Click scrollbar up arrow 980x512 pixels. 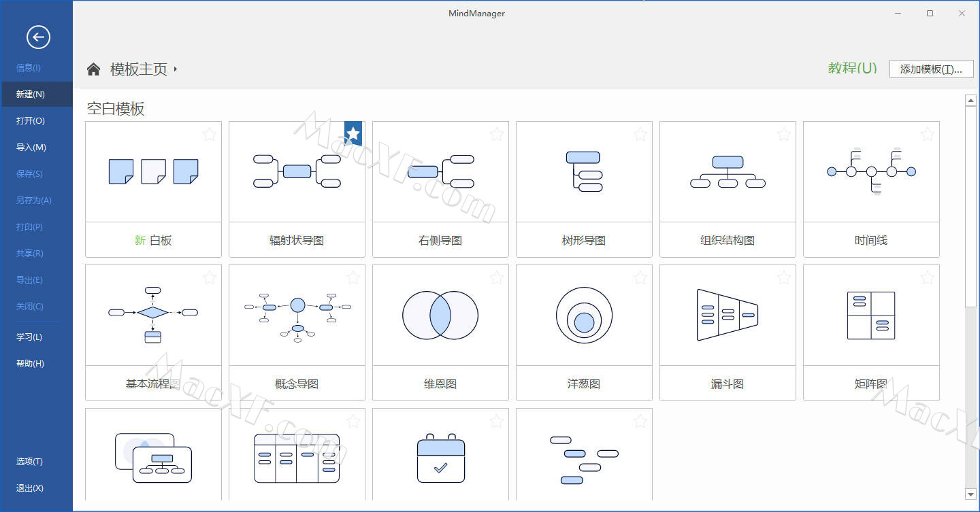pyautogui.click(x=971, y=101)
